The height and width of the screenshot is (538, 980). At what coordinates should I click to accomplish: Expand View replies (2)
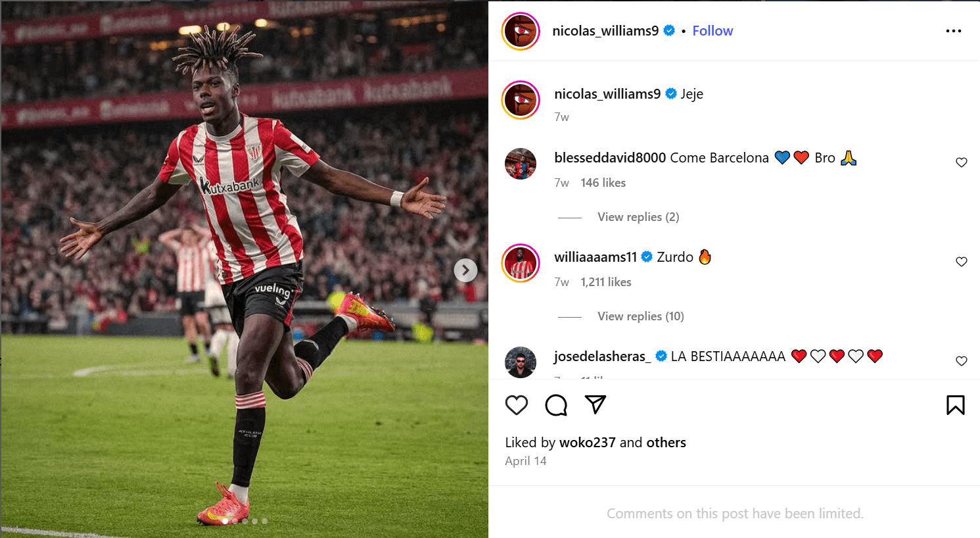point(638,217)
